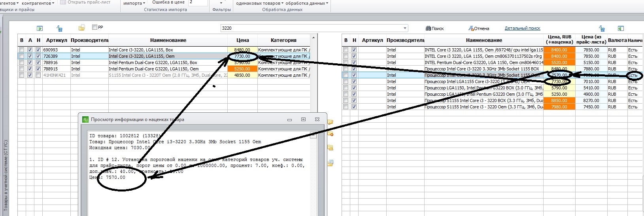Check В box of right-table row priced 5520.00

(346, 63)
